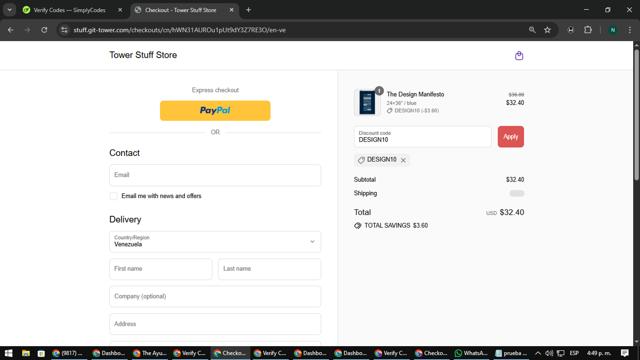Screen dimensions: 640x360
Task: Select the TOTAL SAVINGS $3.60 text
Action: (x=396, y=226)
